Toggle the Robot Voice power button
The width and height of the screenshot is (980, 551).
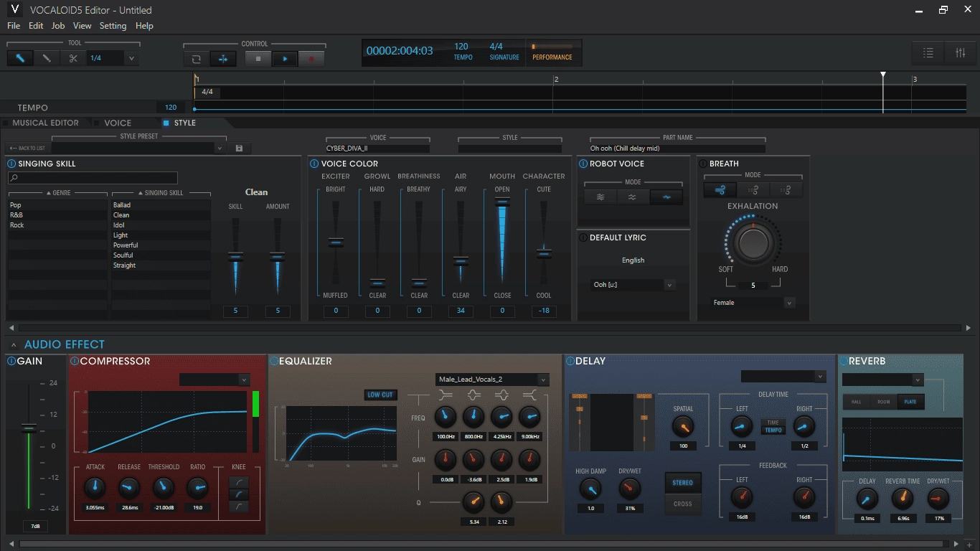(583, 164)
